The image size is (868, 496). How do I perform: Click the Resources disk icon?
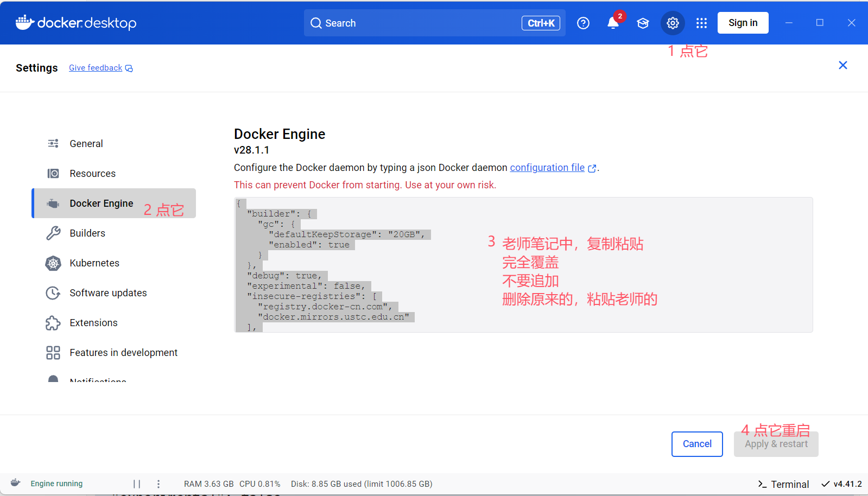53,173
